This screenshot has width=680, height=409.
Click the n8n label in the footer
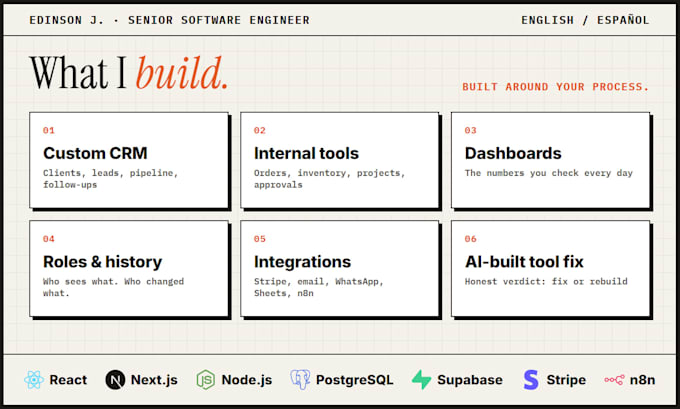pos(642,380)
